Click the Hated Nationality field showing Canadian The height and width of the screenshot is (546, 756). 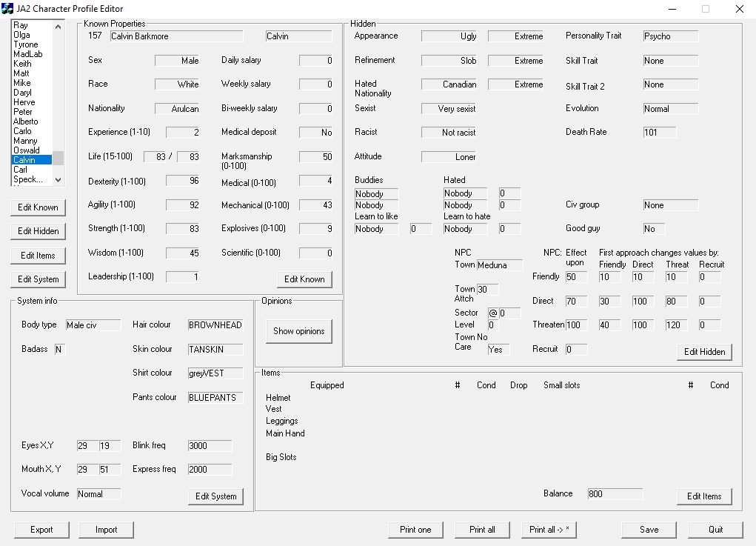tap(449, 84)
